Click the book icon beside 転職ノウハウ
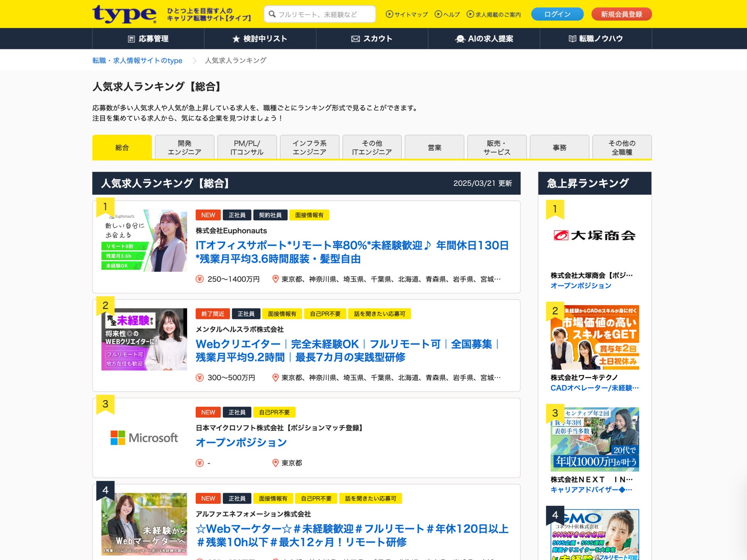The height and width of the screenshot is (560, 747). pyautogui.click(x=572, y=39)
